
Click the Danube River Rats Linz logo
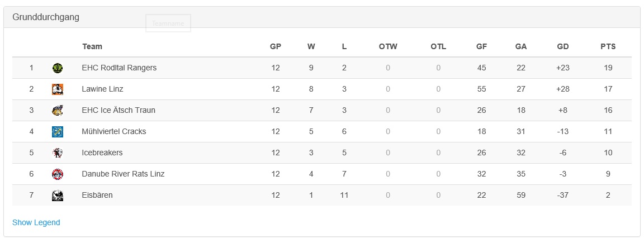[58, 174]
